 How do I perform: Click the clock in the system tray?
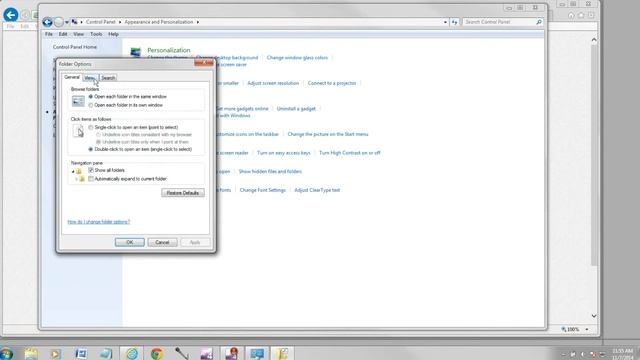(x=622, y=354)
